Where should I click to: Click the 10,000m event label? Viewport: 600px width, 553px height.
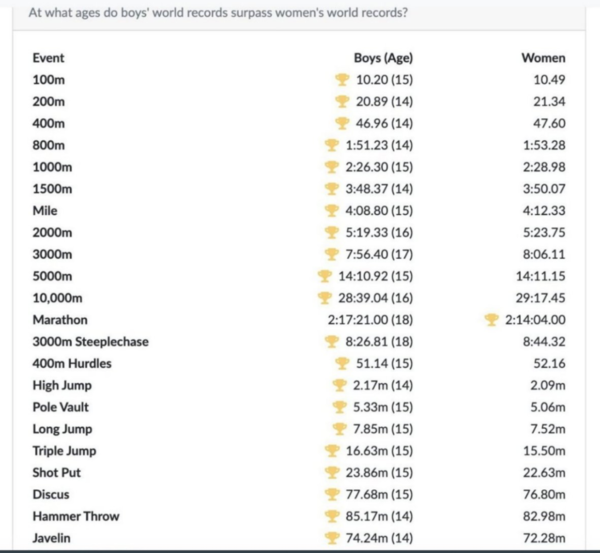click(x=57, y=298)
